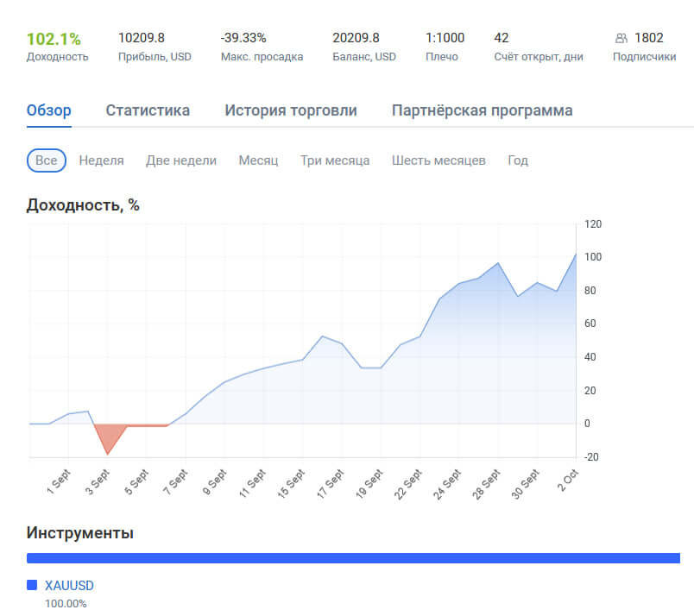Pick the Три месяца period filter
Screen dimensions: 694x616
click(x=335, y=160)
